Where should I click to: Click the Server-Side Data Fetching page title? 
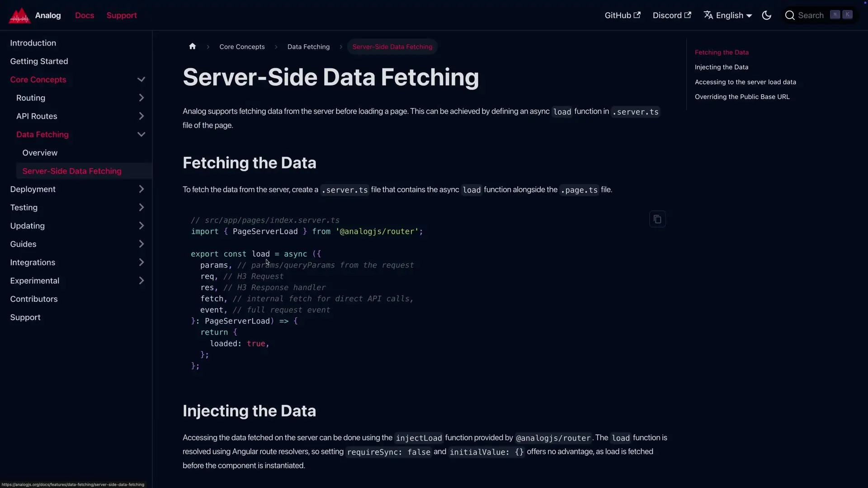click(x=330, y=77)
